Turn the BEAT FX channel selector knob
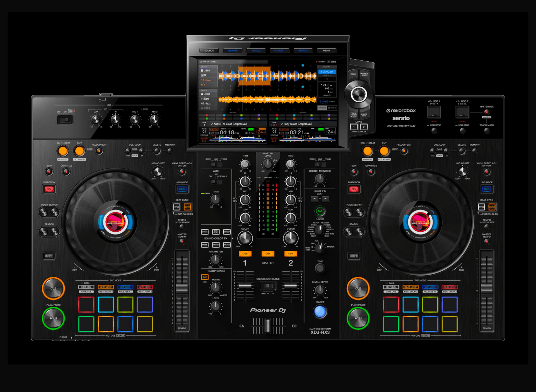Image resolution: width=536 pixels, height=392 pixels. 320,248
